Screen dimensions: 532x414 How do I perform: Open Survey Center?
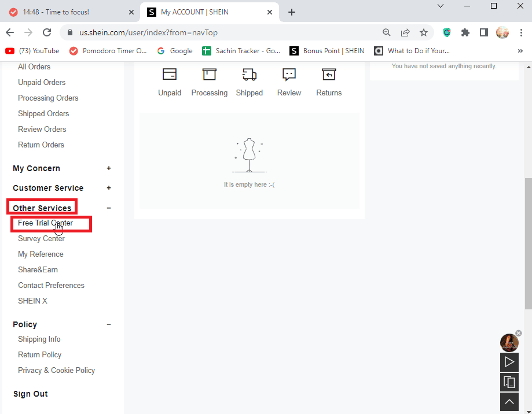pyautogui.click(x=42, y=238)
